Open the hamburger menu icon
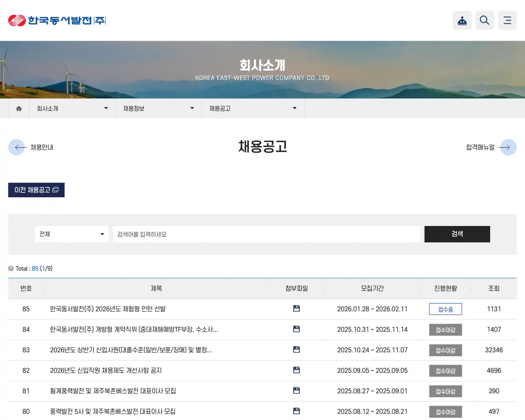This screenshot has width=525, height=420. 507,20
